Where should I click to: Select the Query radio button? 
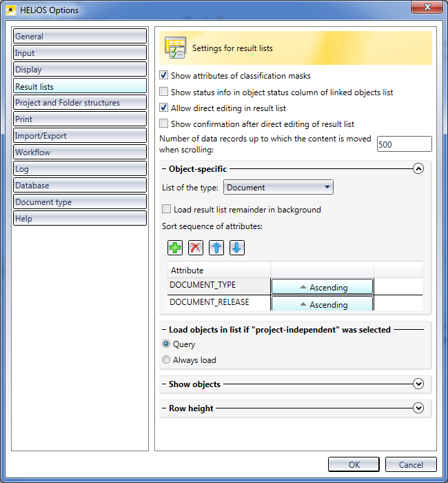pos(166,344)
